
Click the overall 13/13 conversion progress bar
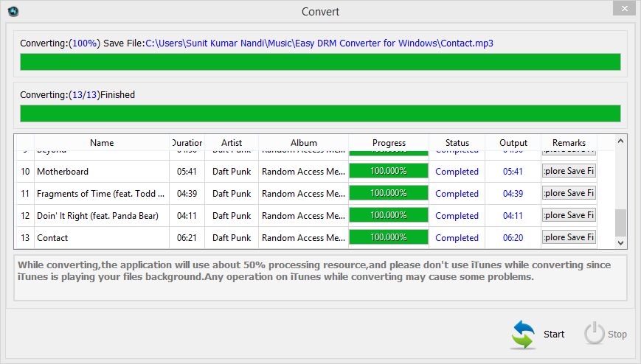(320, 113)
